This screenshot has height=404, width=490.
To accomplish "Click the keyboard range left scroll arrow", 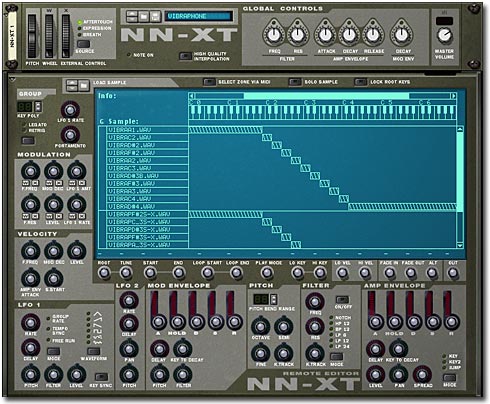I will (191, 96).
